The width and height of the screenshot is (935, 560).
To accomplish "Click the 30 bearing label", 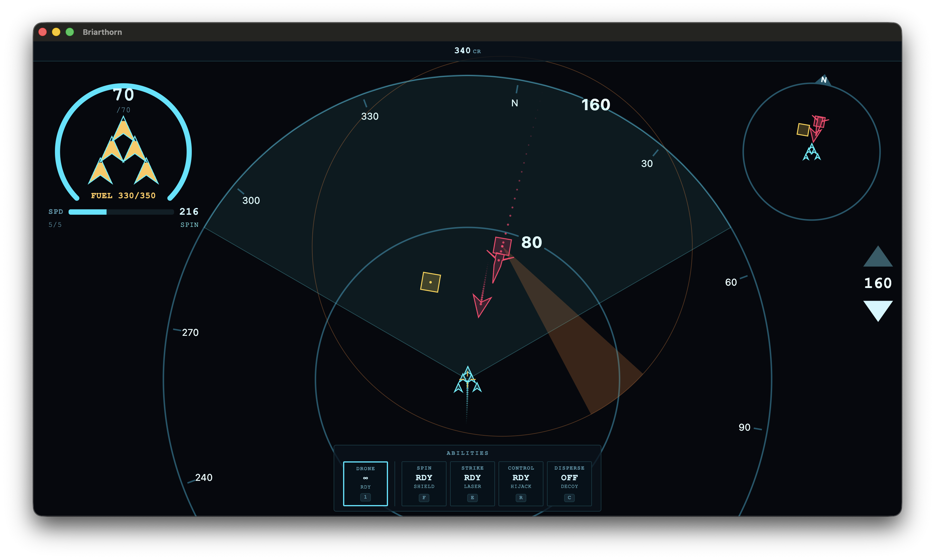I will tap(647, 163).
